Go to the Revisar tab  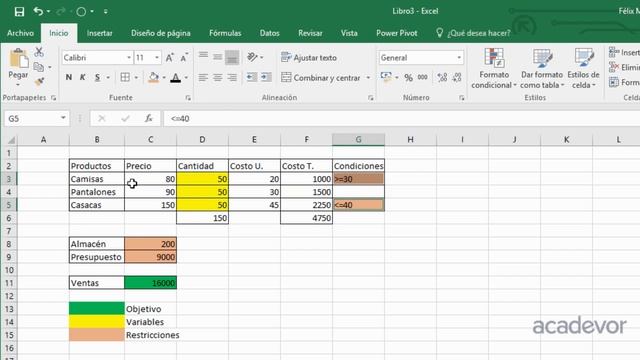click(x=310, y=33)
